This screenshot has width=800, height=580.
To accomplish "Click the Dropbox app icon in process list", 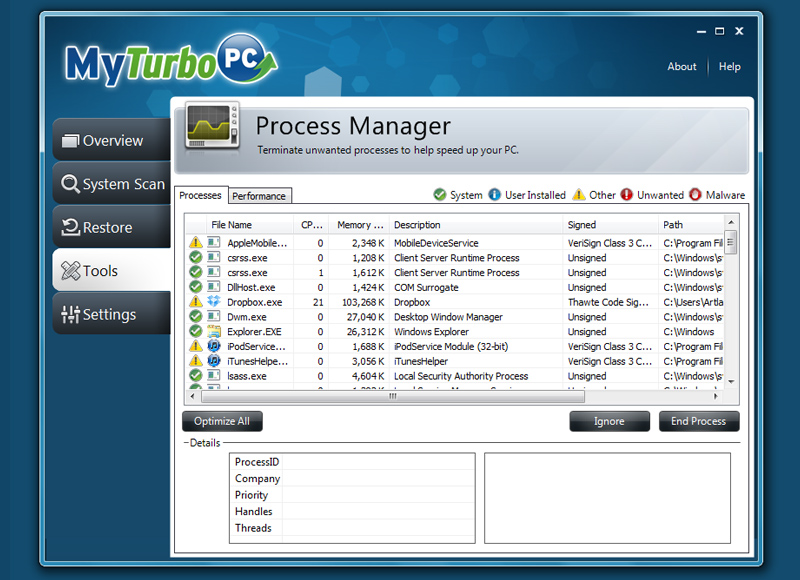I will tap(213, 302).
